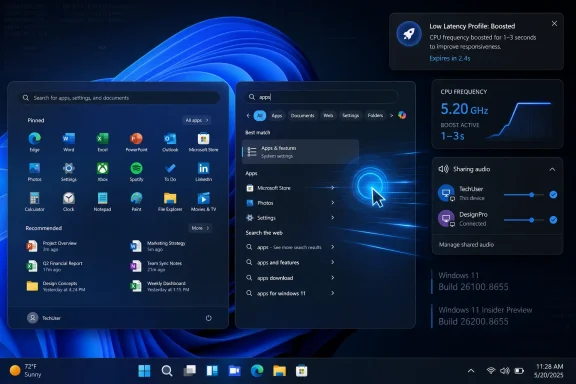Viewport: 576px width, 384px height.
Task: Dismiss the Low Latency Profile notification
Action: click(x=554, y=24)
